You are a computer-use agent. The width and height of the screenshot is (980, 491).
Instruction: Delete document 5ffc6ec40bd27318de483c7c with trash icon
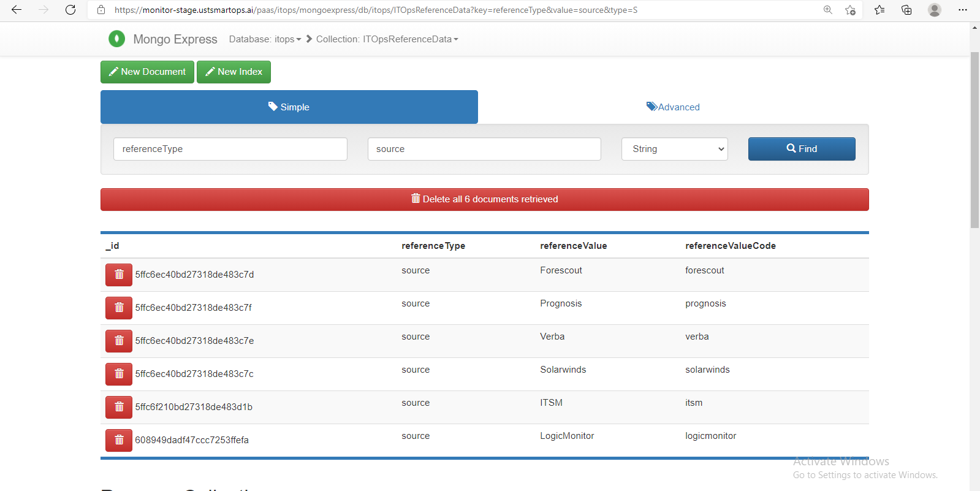tap(119, 374)
